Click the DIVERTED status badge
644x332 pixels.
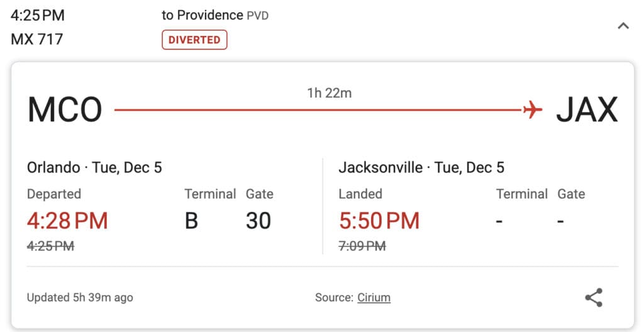(194, 40)
